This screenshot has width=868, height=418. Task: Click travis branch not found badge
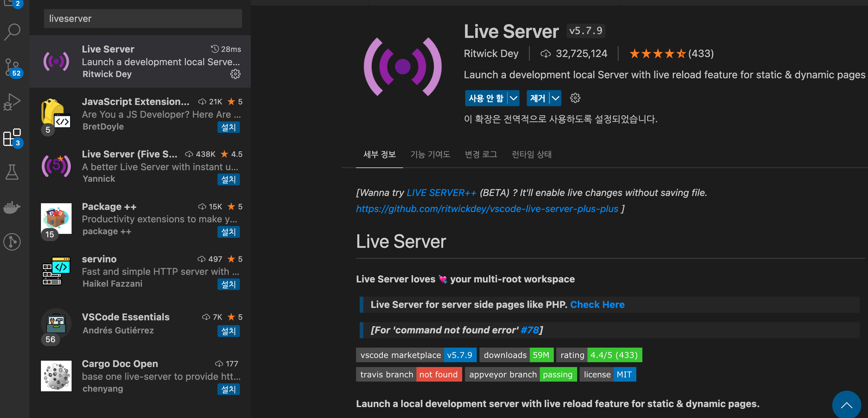click(x=409, y=375)
